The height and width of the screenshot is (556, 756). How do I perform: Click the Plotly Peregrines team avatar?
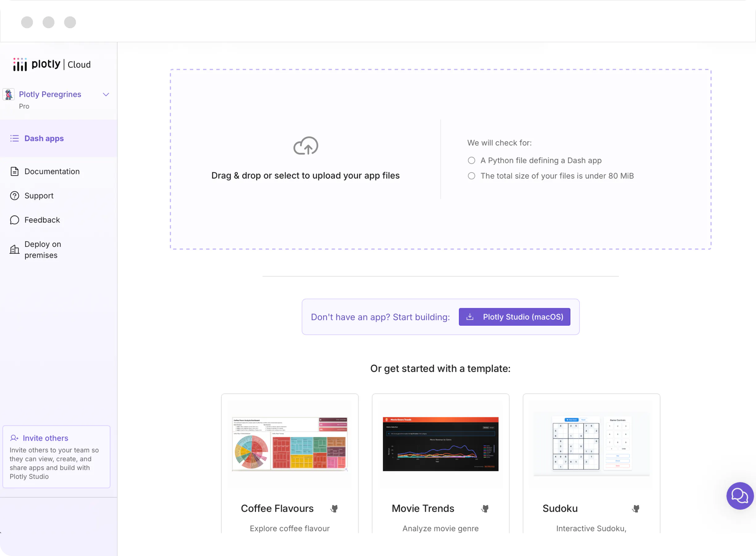[x=9, y=95]
